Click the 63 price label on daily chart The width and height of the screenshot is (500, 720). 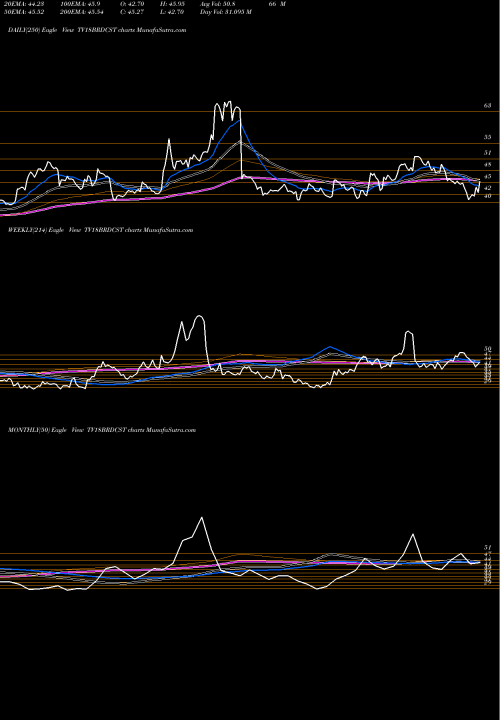click(x=488, y=105)
